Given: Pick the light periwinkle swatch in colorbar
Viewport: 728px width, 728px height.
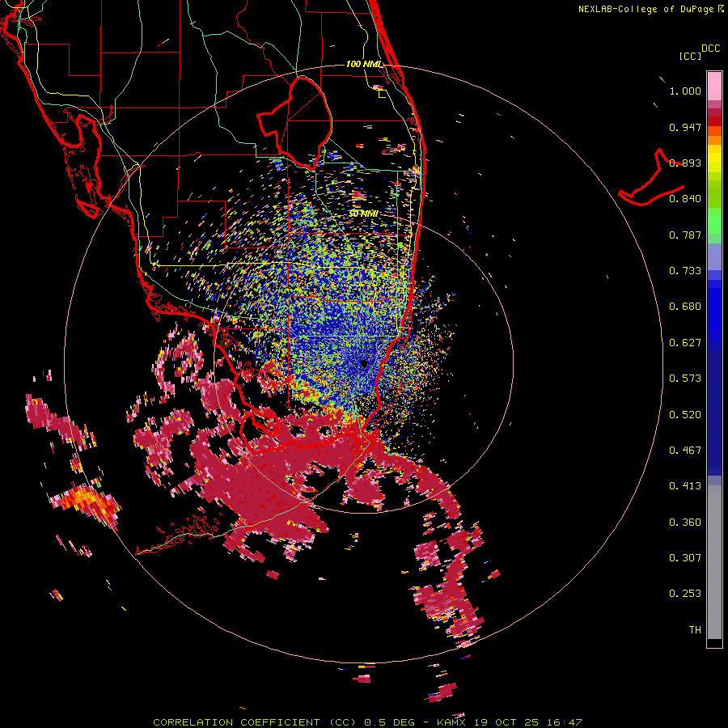Looking at the screenshot, I should (x=714, y=256).
